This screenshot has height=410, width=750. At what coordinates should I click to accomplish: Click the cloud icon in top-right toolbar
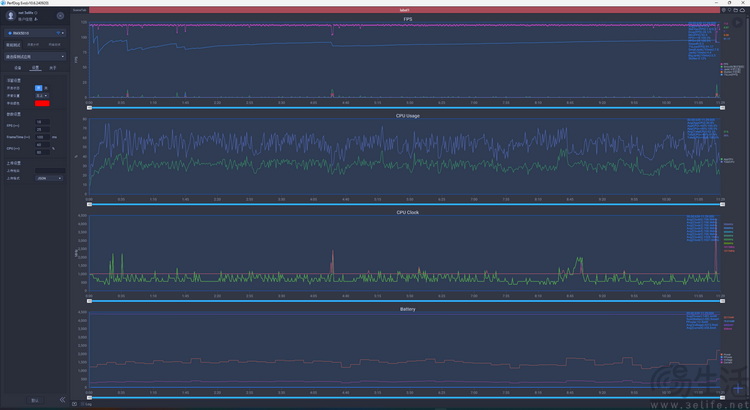742,10
